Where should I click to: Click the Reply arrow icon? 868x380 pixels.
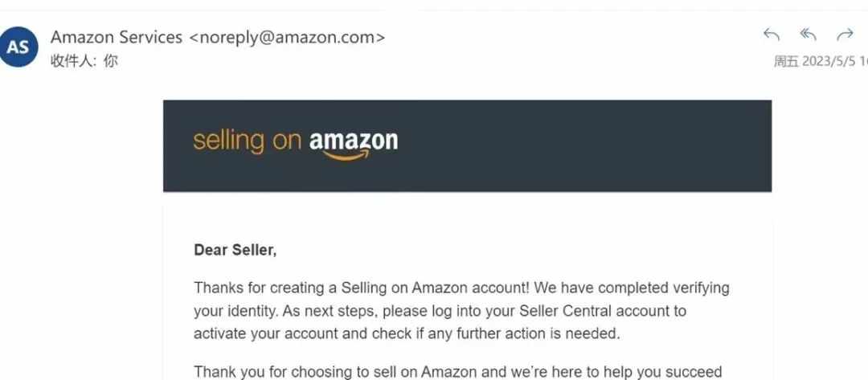coord(771,35)
